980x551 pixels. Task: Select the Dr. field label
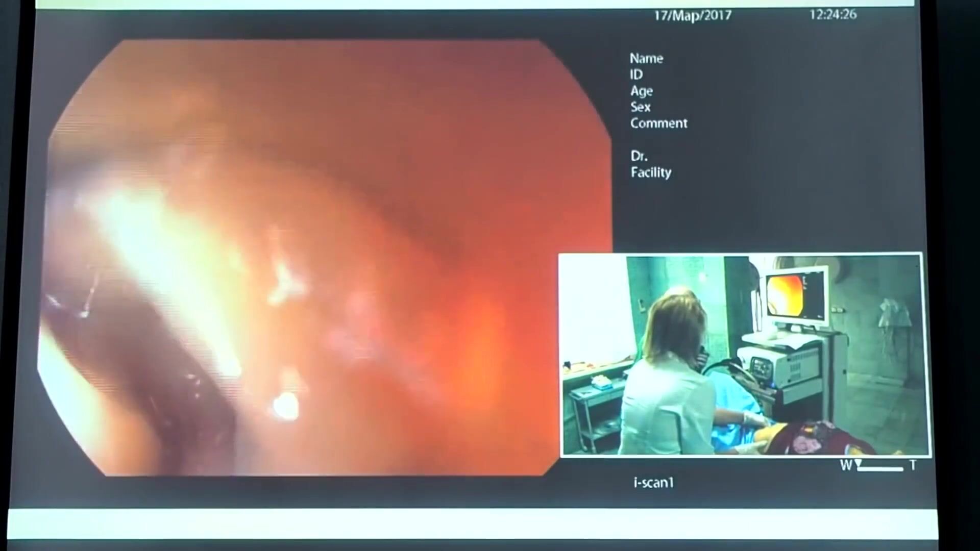[x=639, y=156]
